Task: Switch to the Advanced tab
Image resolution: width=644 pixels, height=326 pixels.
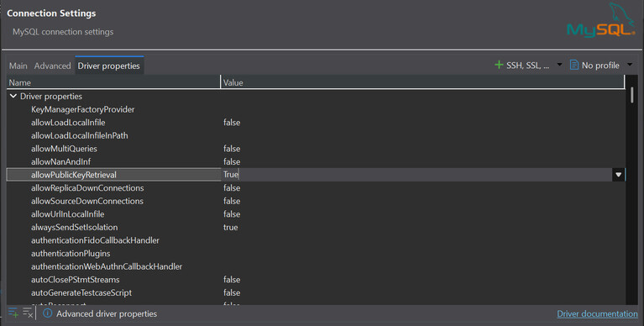Action: click(x=53, y=66)
